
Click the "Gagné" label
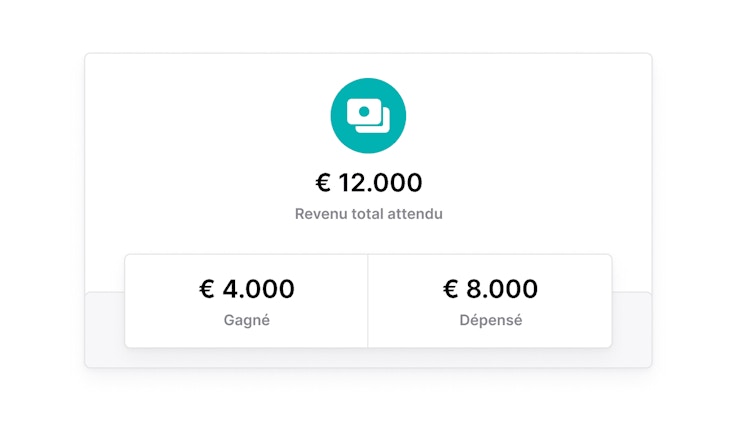[x=246, y=321]
